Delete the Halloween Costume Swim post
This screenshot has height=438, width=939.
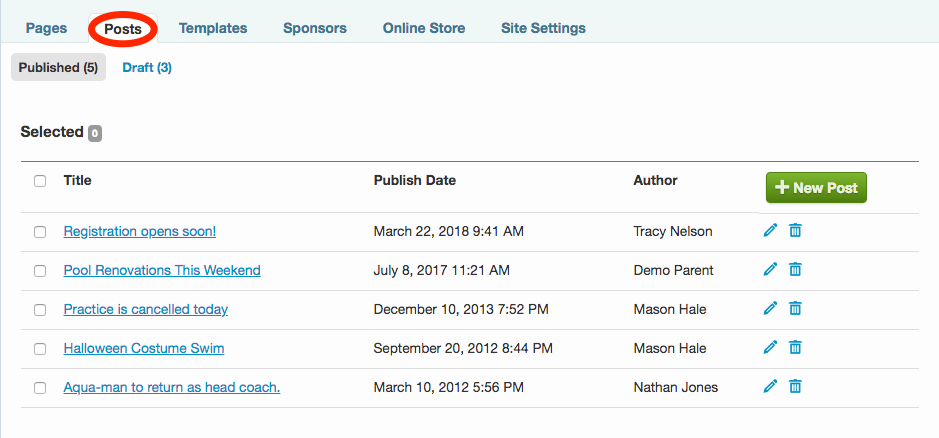point(795,348)
